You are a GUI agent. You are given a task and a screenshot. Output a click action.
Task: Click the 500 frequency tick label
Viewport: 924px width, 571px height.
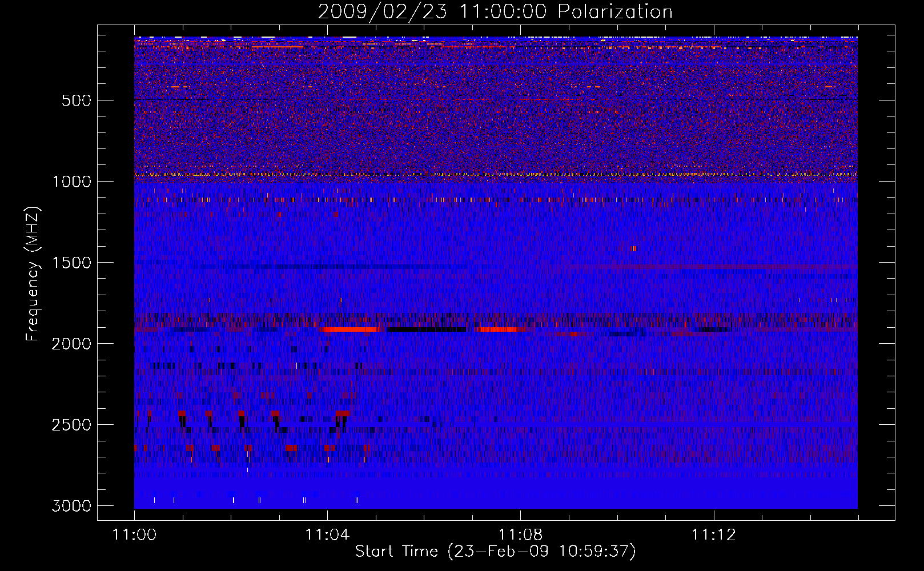(77, 100)
